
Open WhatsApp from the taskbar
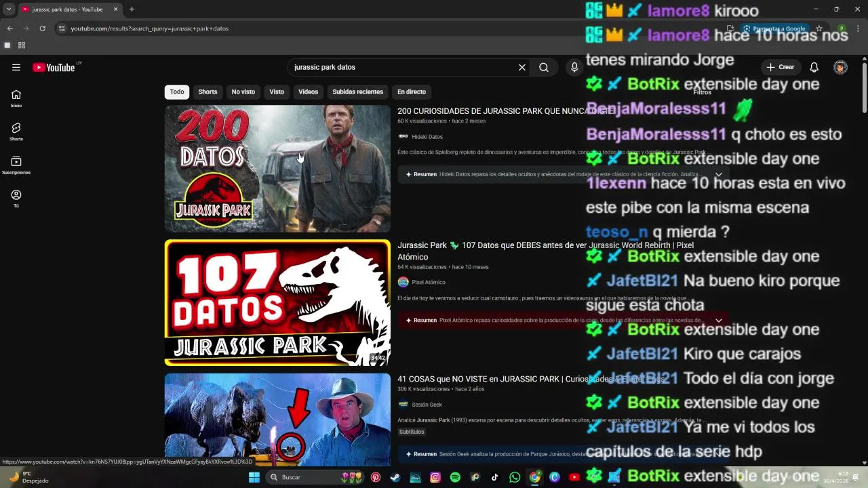(x=515, y=477)
